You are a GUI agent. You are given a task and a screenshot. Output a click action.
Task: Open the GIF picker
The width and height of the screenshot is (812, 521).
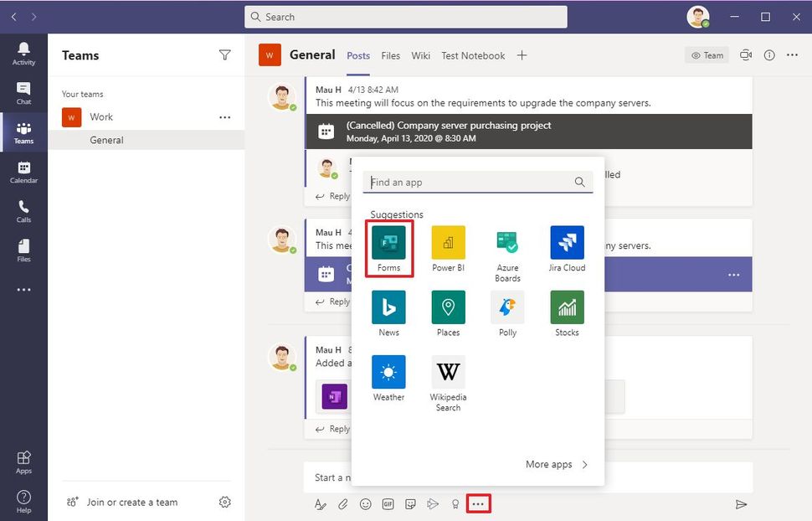coord(388,504)
